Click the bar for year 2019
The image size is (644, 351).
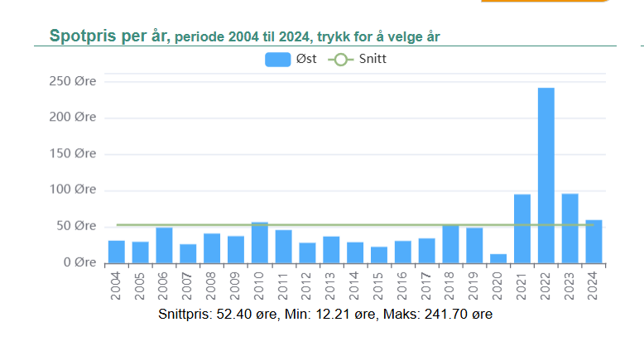(474, 246)
